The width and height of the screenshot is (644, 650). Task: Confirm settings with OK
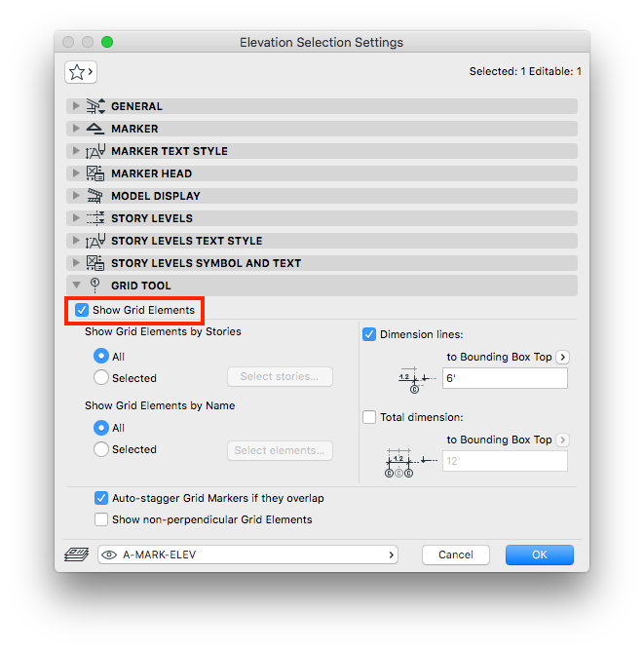click(x=540, y=554)
